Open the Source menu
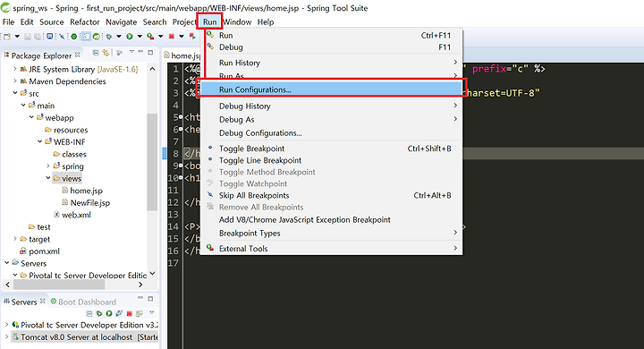644x349 pixels. (51, 21)
